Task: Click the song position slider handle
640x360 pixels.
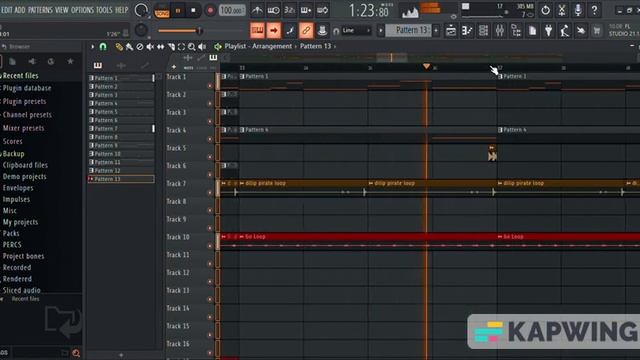Action: 200,31
